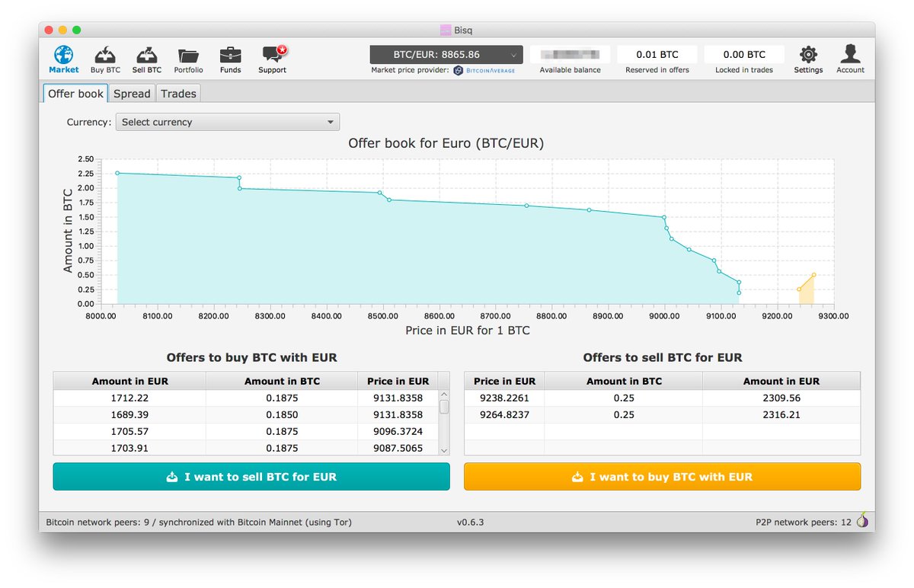Viewport: 914px width, 588px height.
Task: Sort buy offers by Price in EUR header
Action: click(x=398, y=381)
